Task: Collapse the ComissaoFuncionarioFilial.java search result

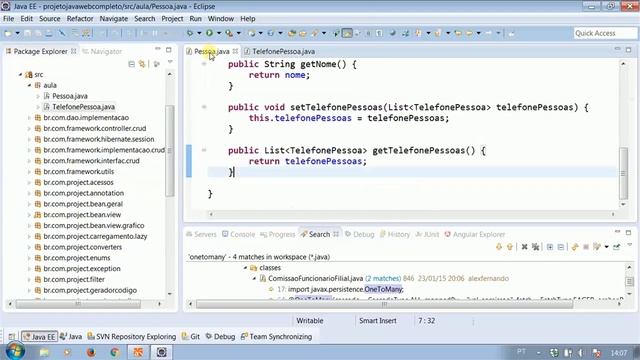Action: (x=254, y=279)
